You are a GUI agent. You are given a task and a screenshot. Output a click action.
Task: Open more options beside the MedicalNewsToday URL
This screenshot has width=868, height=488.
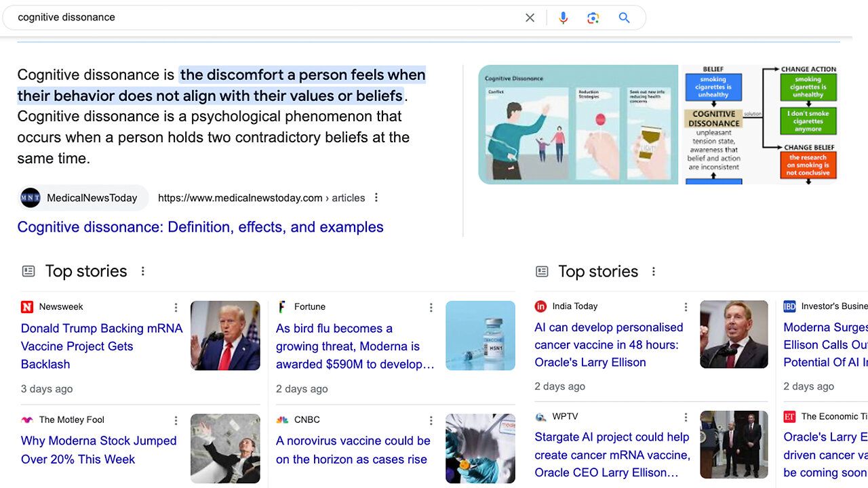click(376, 198)
